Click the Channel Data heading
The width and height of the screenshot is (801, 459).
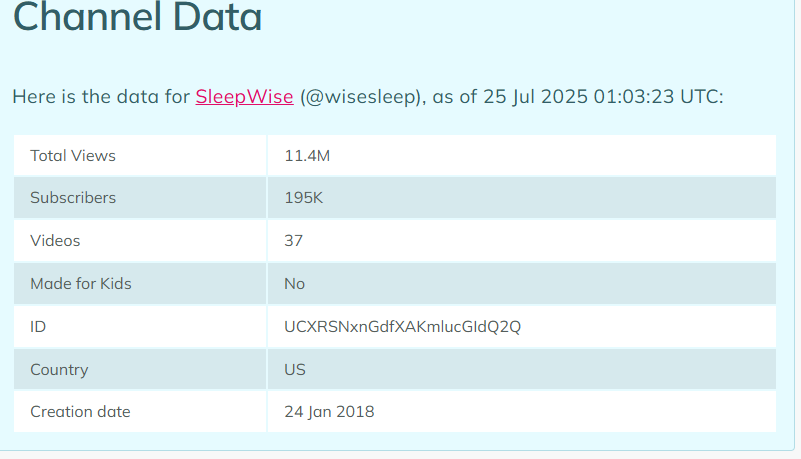click(137, 17)
